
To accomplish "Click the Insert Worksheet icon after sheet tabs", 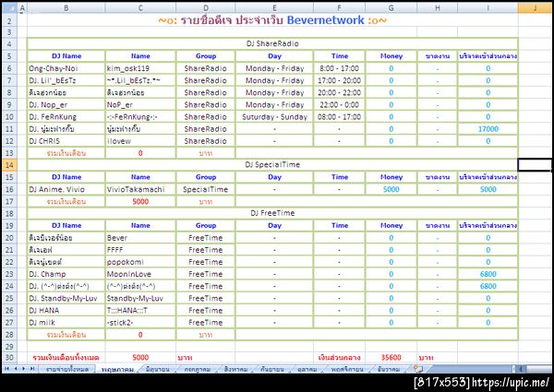I will point(418,369).
